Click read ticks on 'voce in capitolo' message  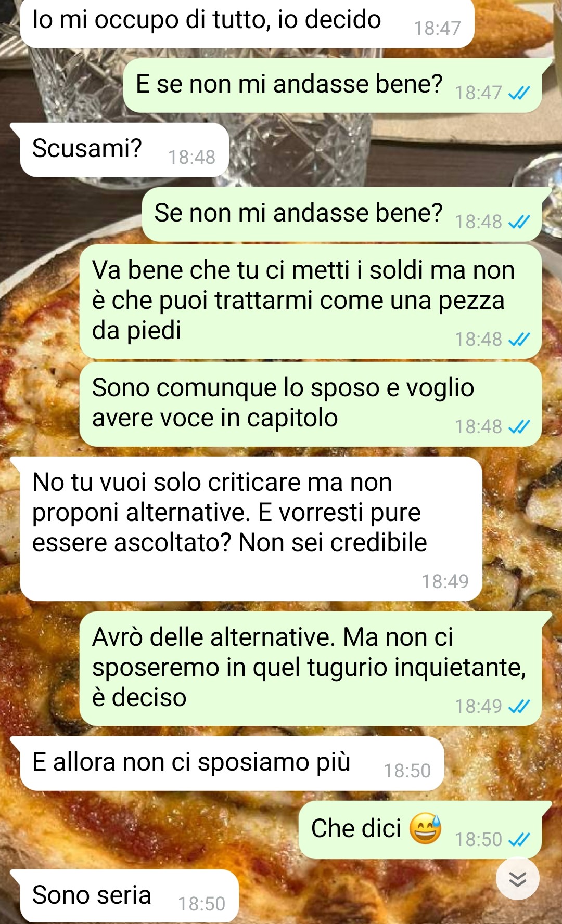point(519,427)
